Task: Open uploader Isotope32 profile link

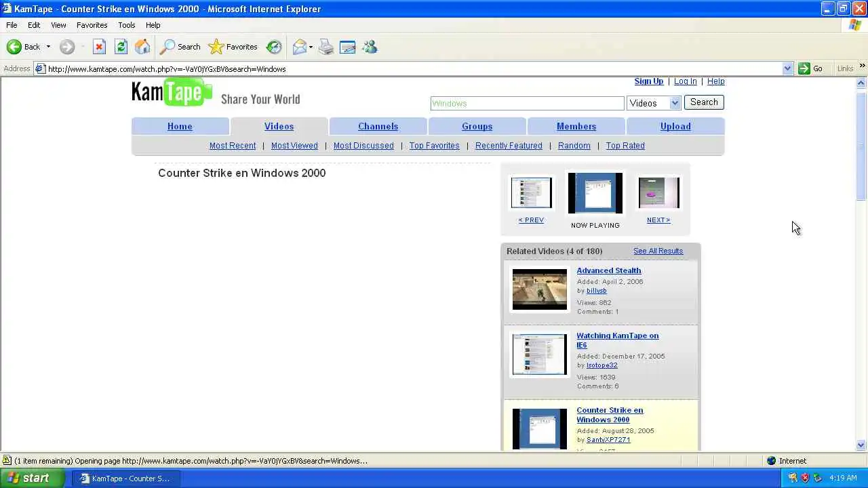Action: click(601, 365)
